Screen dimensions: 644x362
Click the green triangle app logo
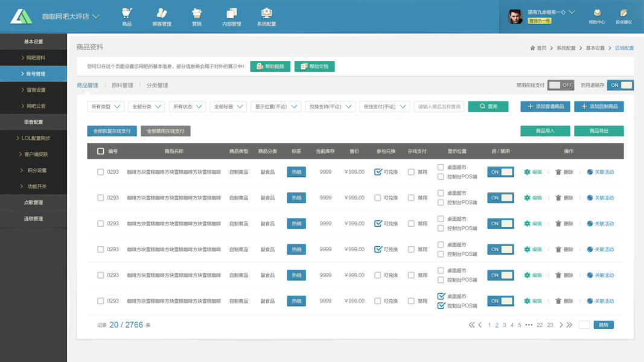[x=21, y=16]
